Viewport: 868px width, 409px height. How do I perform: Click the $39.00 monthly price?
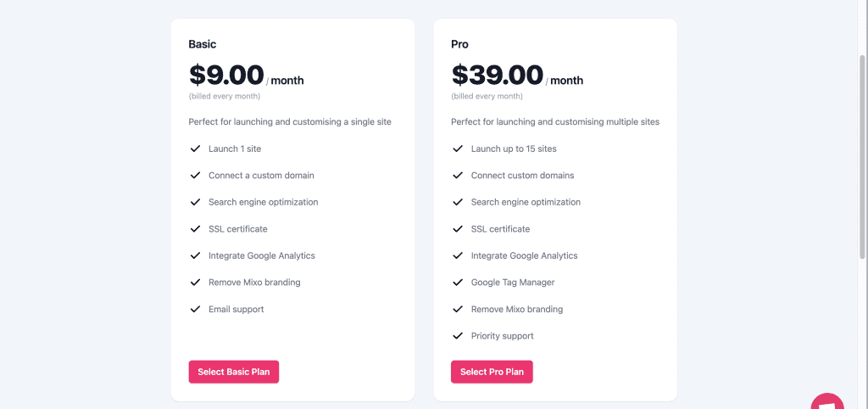click(x=497, y=76)
